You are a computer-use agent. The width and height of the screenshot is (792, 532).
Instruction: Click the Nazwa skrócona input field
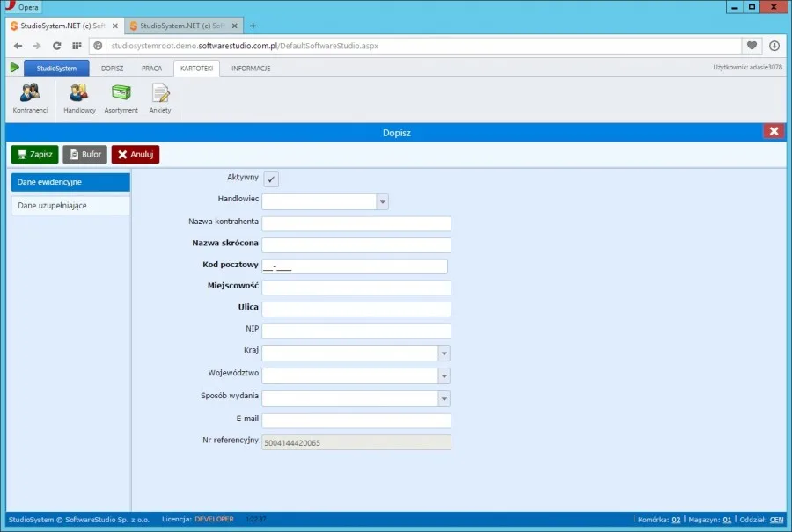pos(356,245)
